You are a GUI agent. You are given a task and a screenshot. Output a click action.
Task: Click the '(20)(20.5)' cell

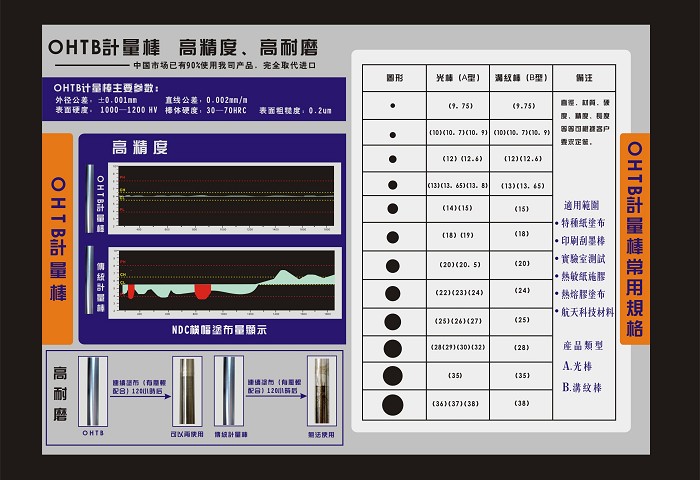coord(460,264)
